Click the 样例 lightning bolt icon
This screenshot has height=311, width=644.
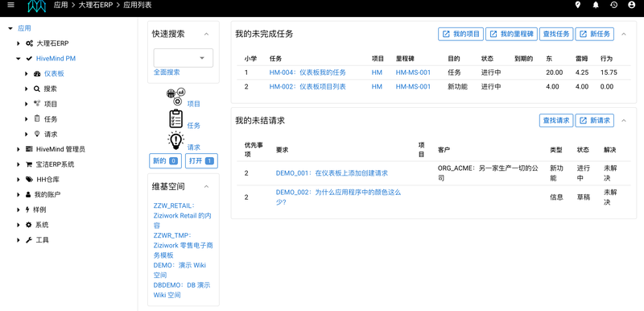pos(28,209)
